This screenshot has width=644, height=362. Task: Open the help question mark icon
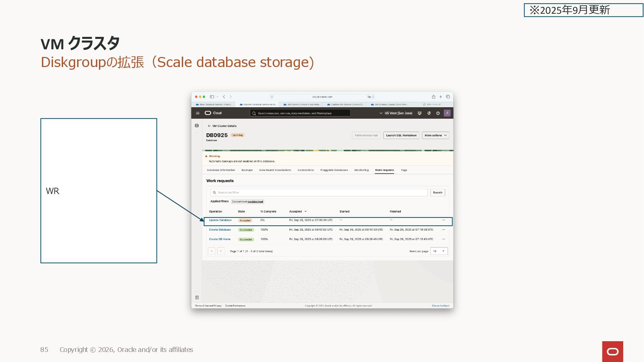pos(438,113)
